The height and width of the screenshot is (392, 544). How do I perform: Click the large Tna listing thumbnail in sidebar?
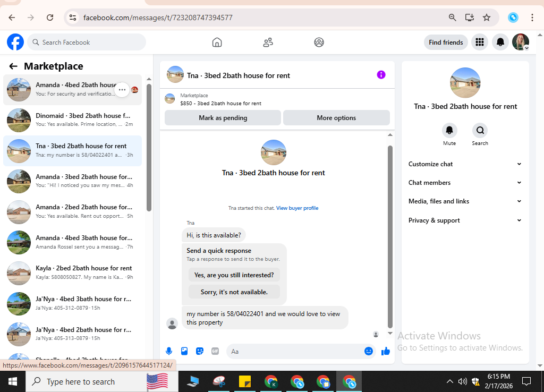(x=465, y=82)
